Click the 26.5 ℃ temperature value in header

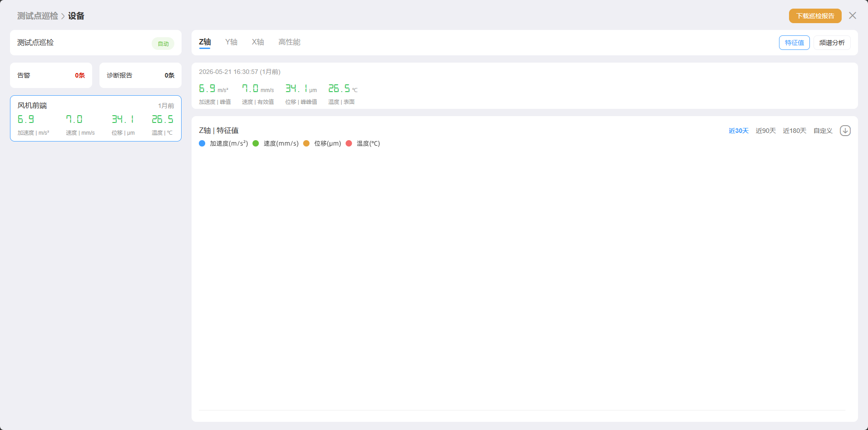point(343,88)
